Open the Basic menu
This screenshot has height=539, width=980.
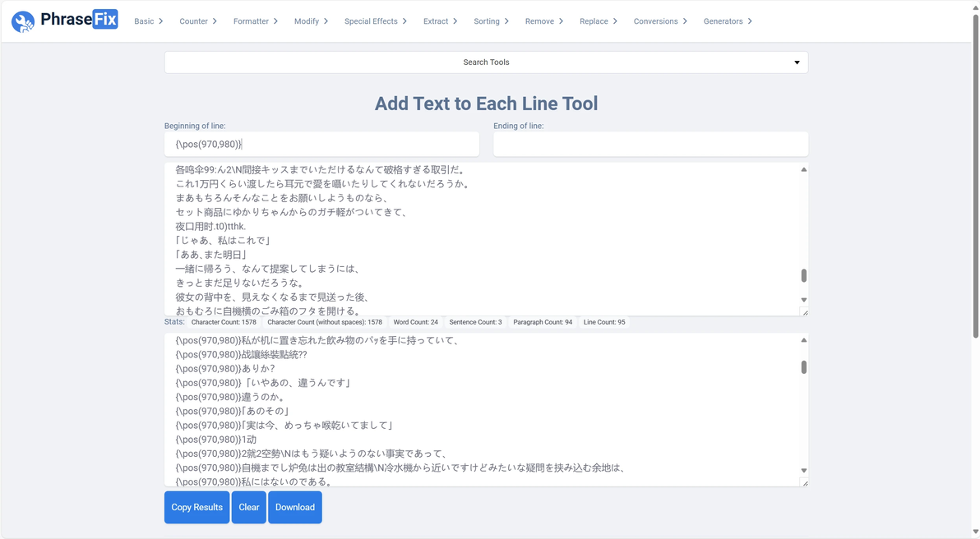coord(149,21)
